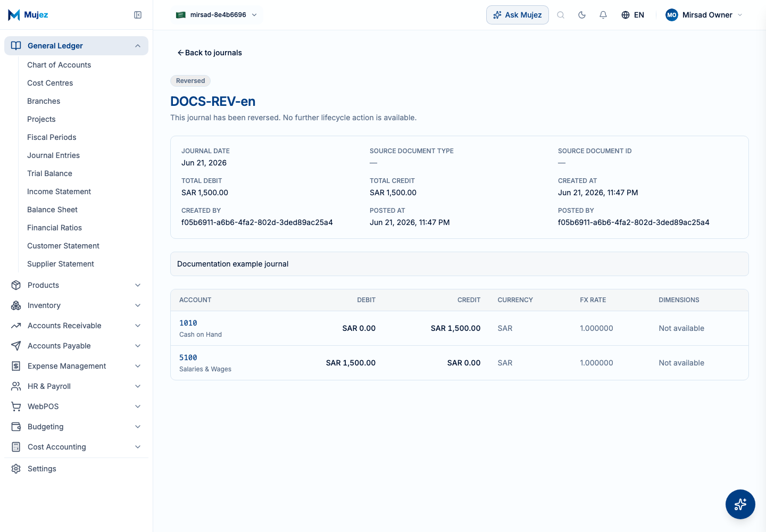Open the floating Mujez assistant button
This screenshot has width=766, height=532.
pyautogui.click(x=740, y=504)
